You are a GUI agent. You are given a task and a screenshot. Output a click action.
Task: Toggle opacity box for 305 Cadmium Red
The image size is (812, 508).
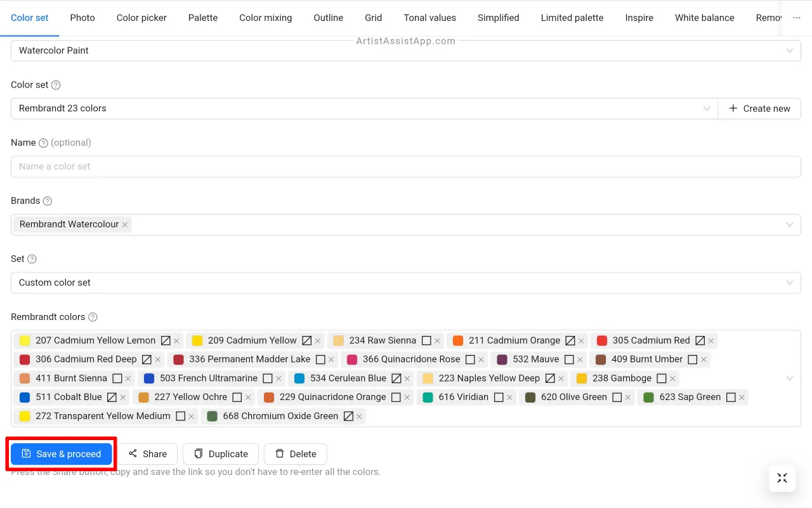(700, 340)
